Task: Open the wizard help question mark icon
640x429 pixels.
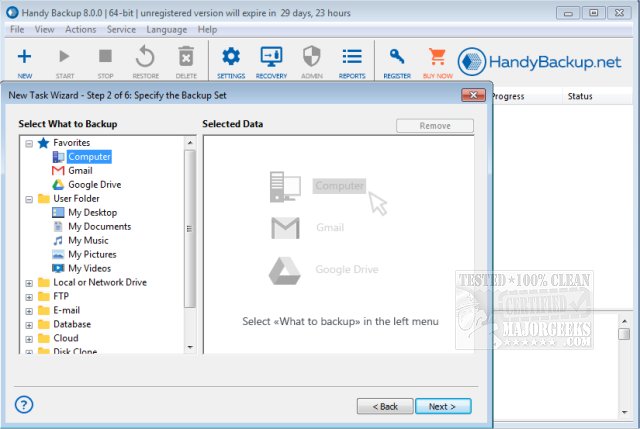Action: (25, 404)
